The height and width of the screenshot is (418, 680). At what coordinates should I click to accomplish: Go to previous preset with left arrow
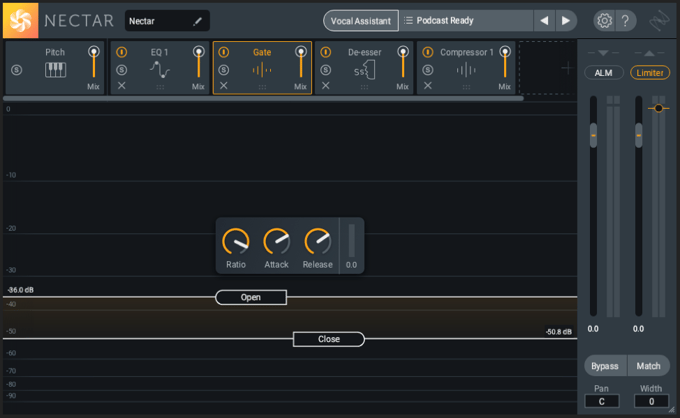coord(544,20)
